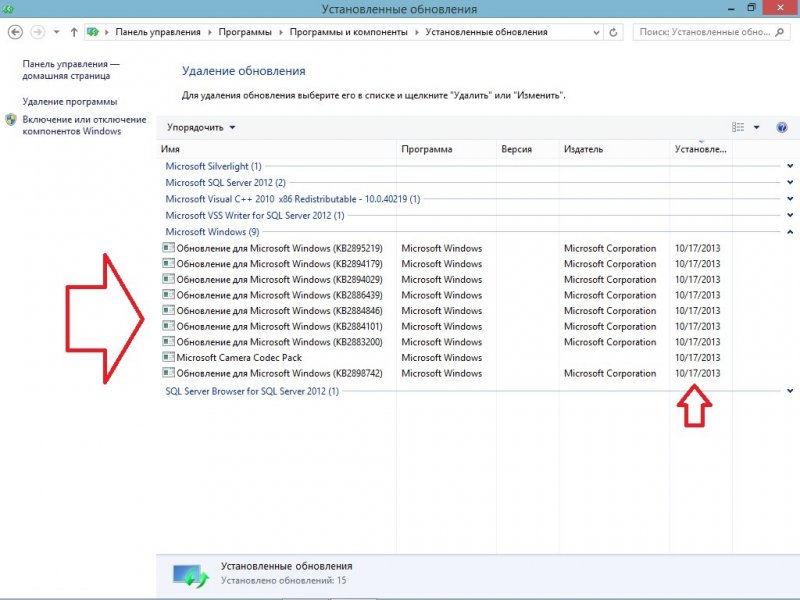800x600 pixels.
Task: Click the icon next to KB2886439 update
Action: [168, 294]
